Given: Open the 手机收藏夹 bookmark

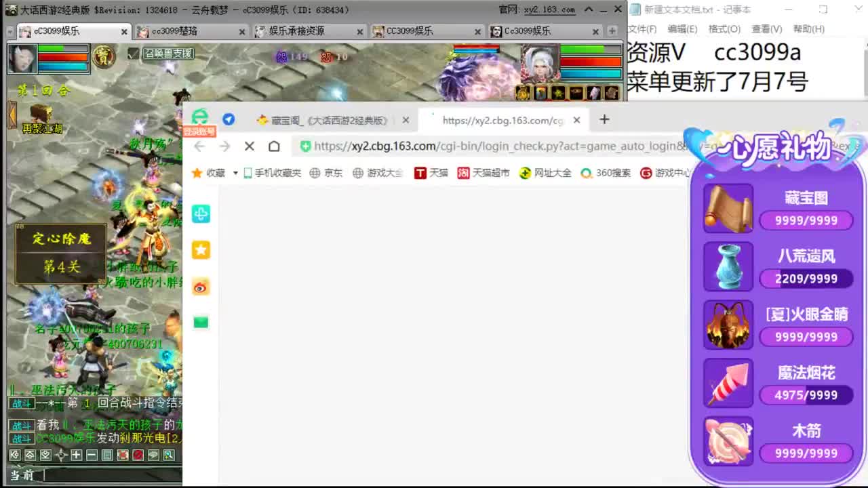Looking at the screenshot, I should [272, 173].
